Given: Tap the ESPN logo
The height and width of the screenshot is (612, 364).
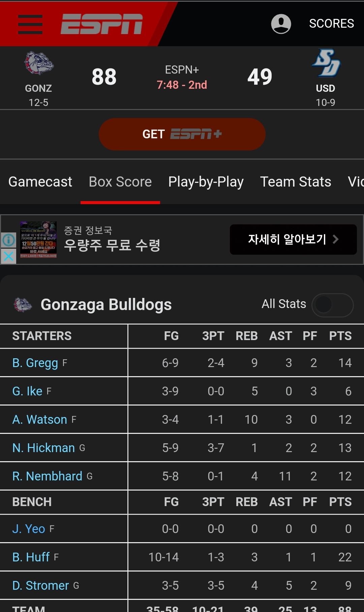Looking at the screenshot, I should [101, 24].
